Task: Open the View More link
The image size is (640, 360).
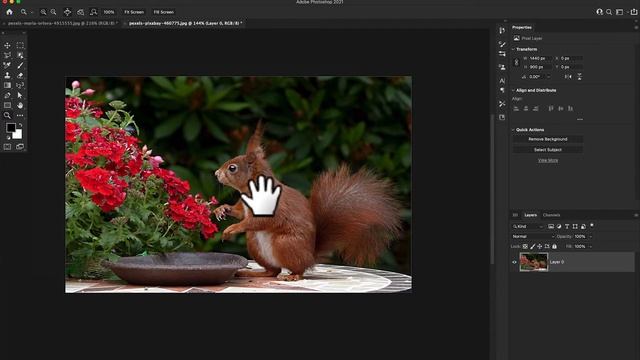Action: pyautogui.click(x=548, y=161)
